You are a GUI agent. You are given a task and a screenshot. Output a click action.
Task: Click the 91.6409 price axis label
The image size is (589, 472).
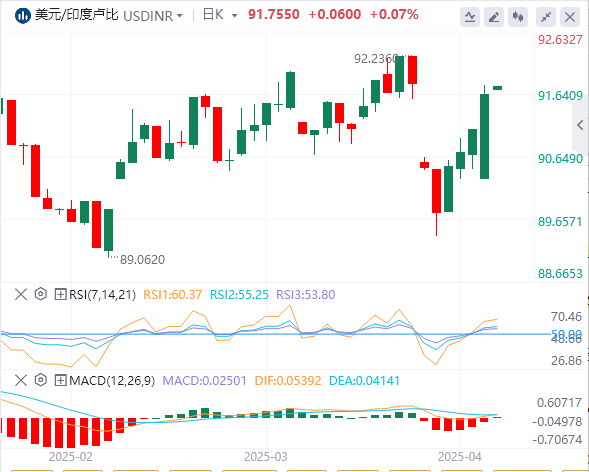pos(560,95)
